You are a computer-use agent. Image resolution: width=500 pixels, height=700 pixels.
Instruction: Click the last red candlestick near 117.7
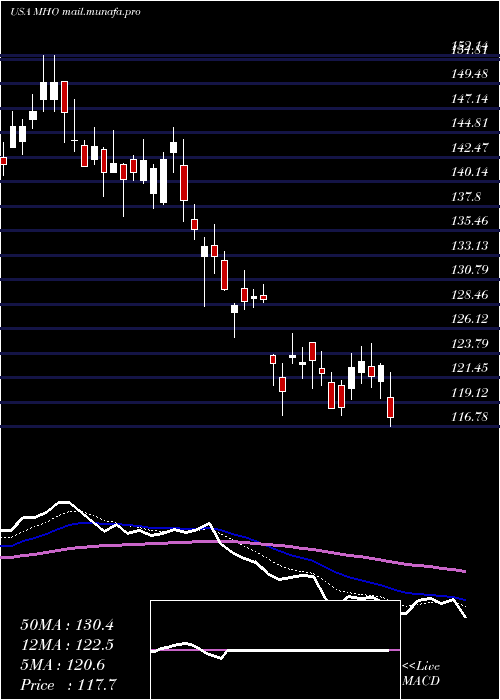point(391,407)
